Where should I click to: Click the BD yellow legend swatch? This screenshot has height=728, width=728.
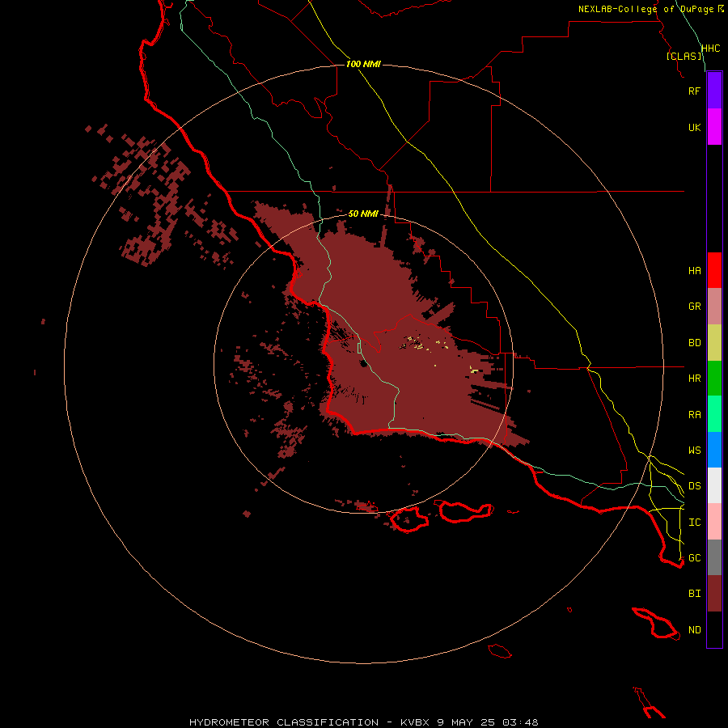(714, 343)
